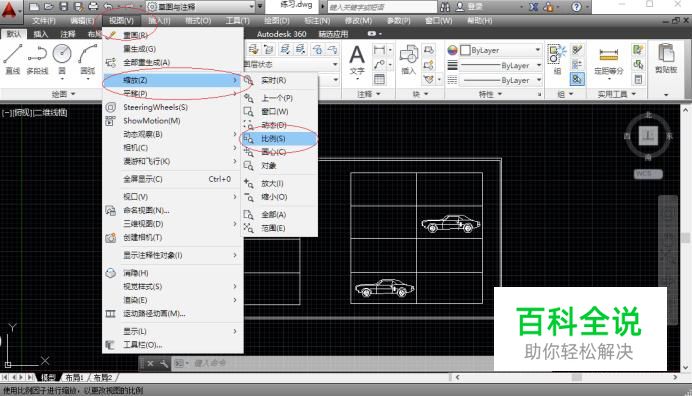Expand 显示注释性对象(I) submenu
692x396 pixels.
coord(173,255)
